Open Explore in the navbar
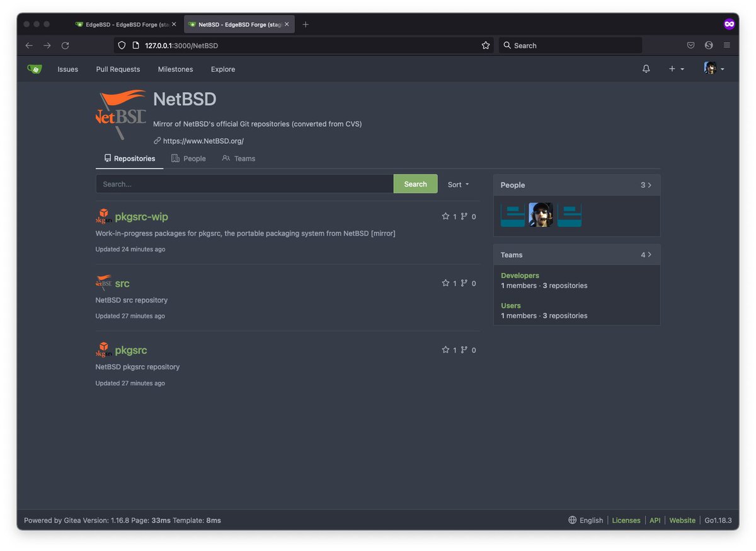The height and width of the screenshot is (551, 756). pos(223,69)
